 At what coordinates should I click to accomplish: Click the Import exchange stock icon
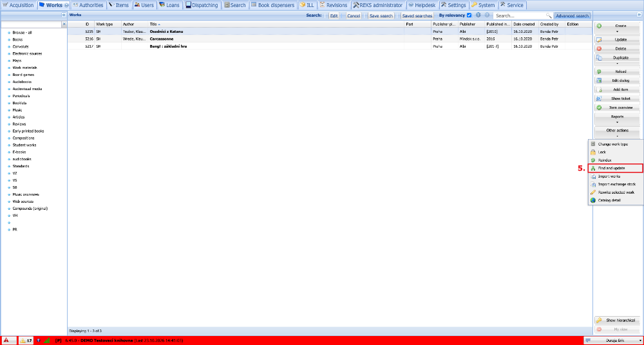(592, 185)
